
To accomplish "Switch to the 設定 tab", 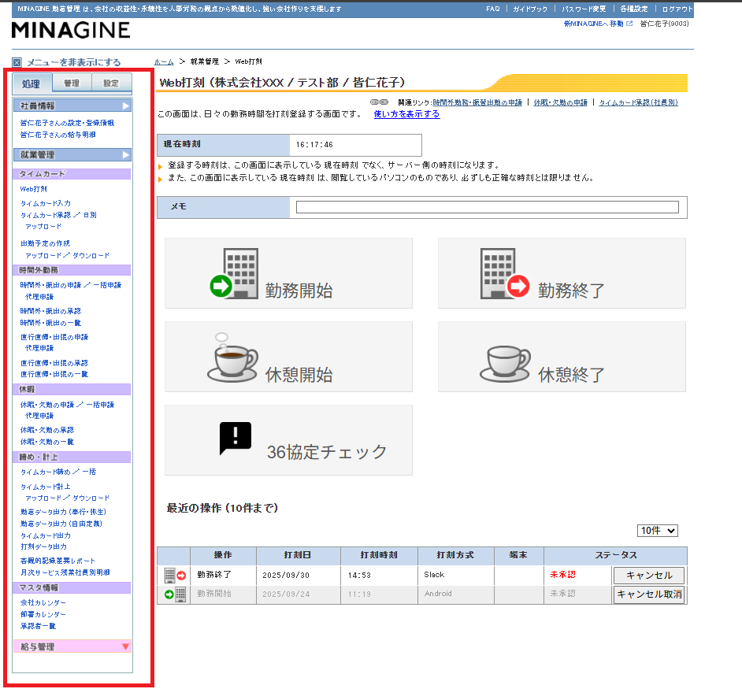I will pyautogui.click(x=111, y=83).
